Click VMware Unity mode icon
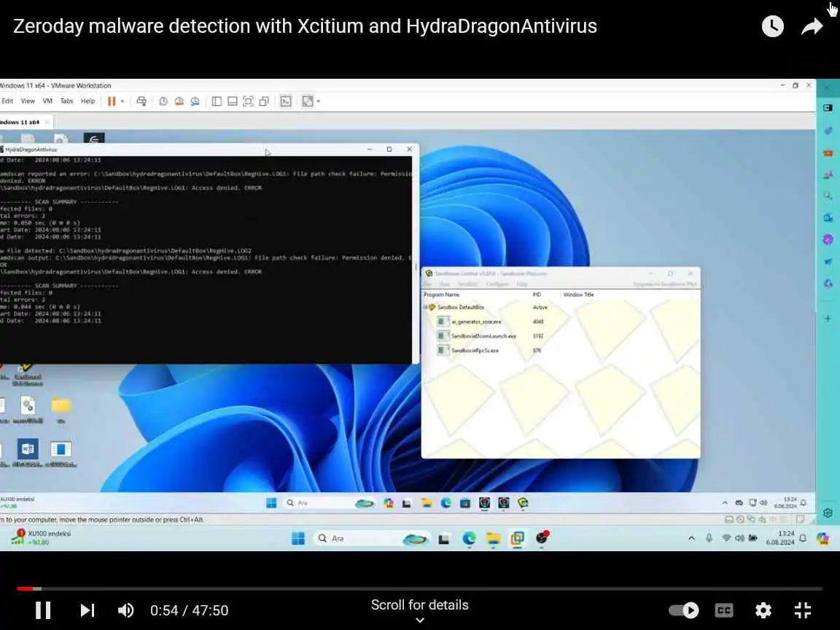The height and width of the screenshot is (630, 840). click(x=264, y=101)
